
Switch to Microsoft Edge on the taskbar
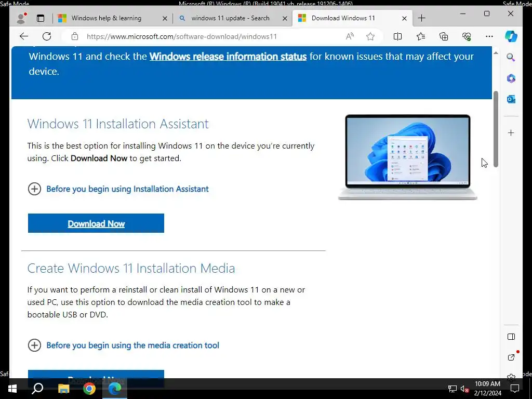point(115,389)
